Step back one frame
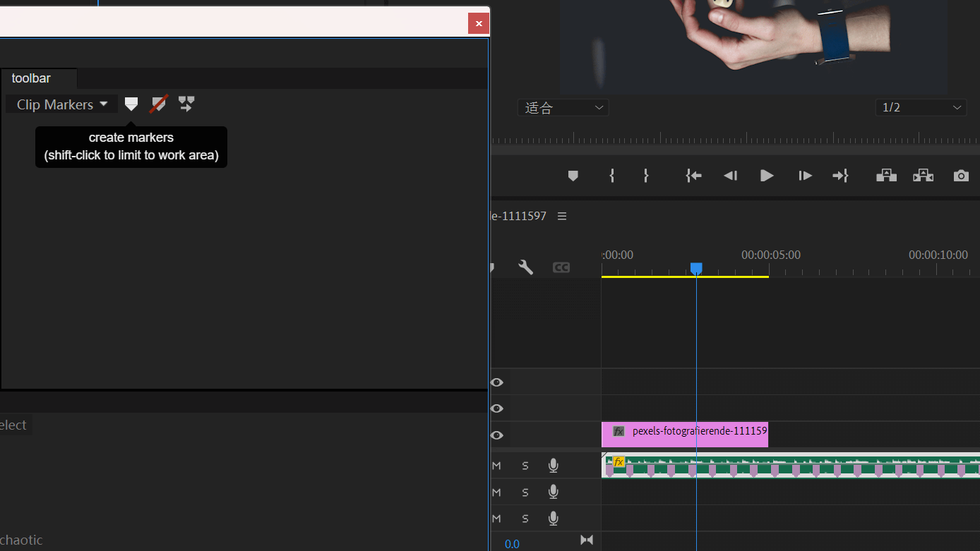Screen dimensions: 980x551 click(x=731, y=176)
